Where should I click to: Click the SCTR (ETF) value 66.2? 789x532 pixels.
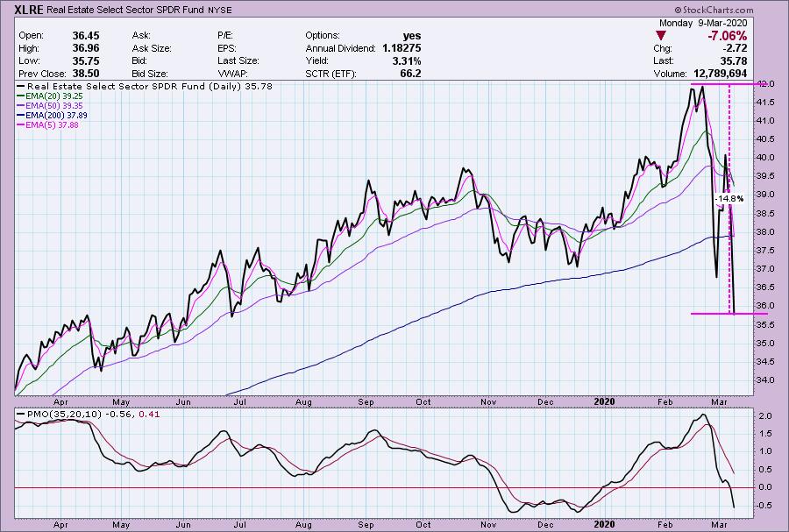pyautogui.click(x=410, y=74)
